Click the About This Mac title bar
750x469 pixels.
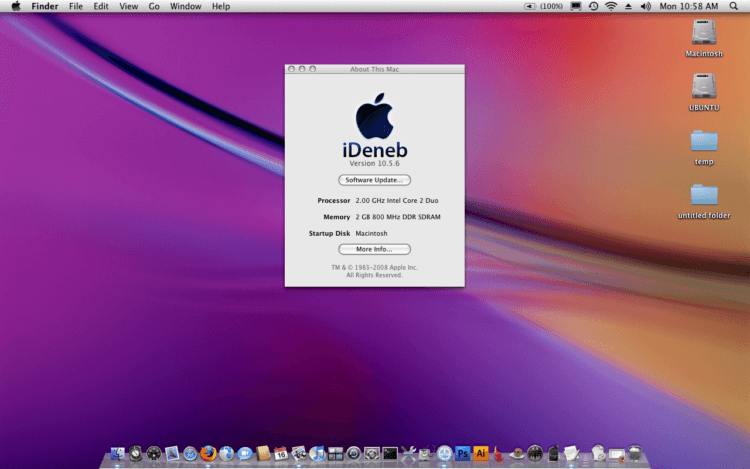[x=375, y=69]
